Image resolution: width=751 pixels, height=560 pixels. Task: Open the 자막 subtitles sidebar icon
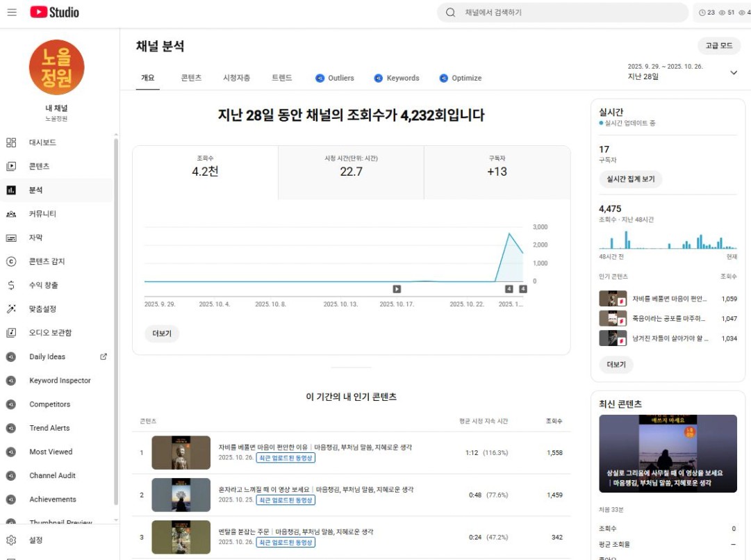[x=11, y=238]
